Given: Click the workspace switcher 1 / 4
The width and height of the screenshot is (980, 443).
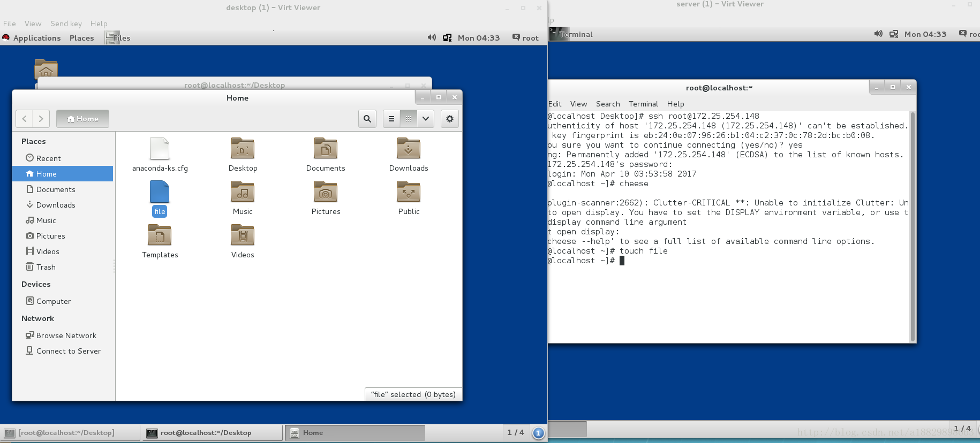Looking at the screenshot, I should (516, 432).
